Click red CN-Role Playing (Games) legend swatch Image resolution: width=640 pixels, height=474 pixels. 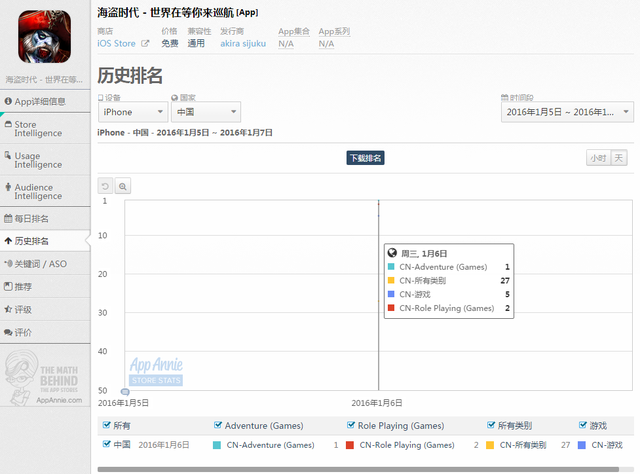(350, 445)
